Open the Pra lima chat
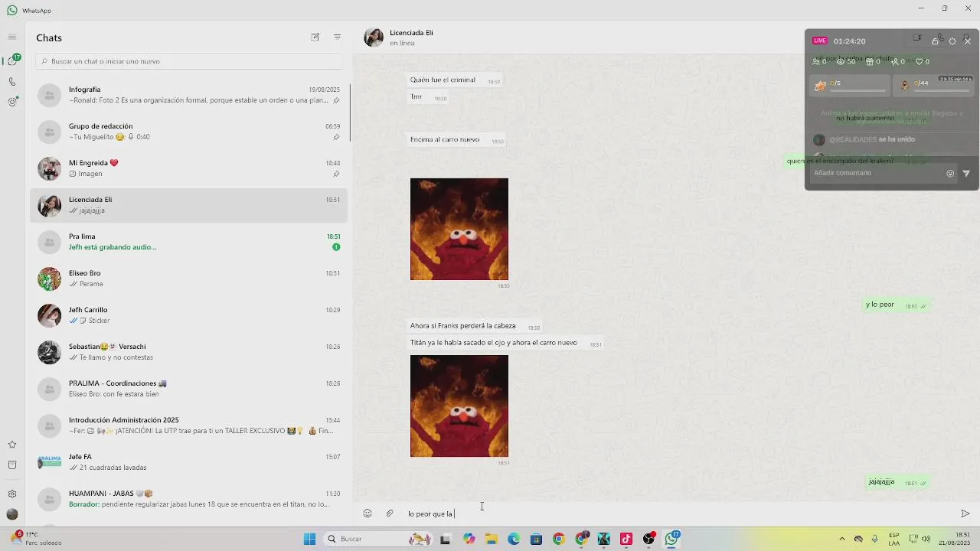980x551 pixels. point(188,242)
